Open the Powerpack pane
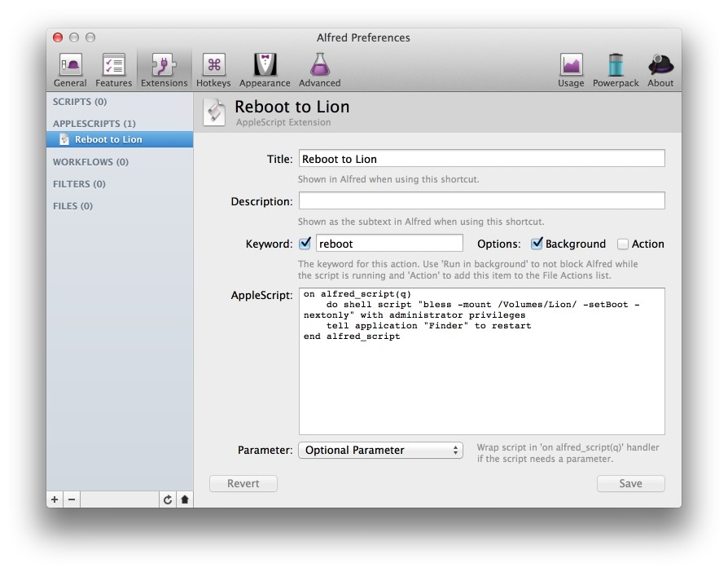The height and width of the screenshot is (572, 728). click(x=616, y=70)
